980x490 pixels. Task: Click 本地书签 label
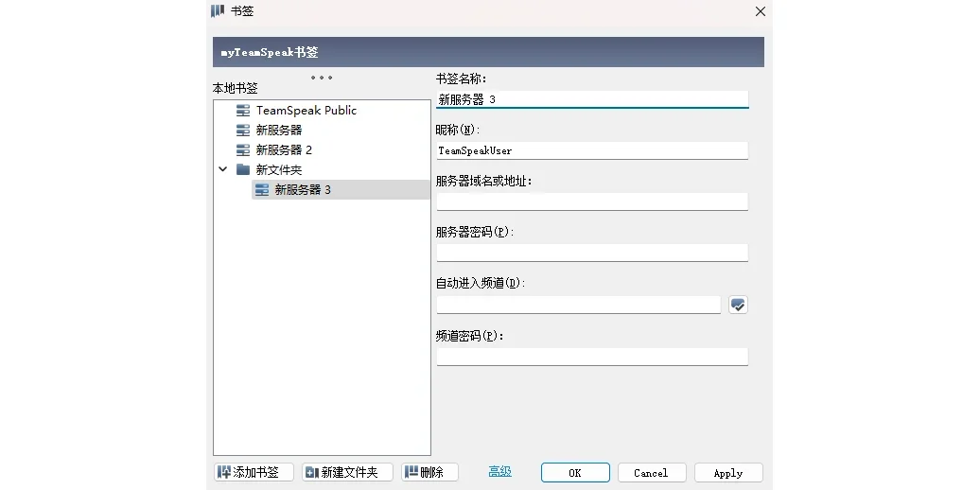point(235,89)
